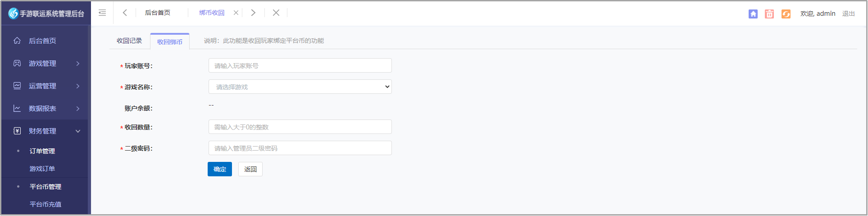Click the 后台首页 house icon in sidebar

click(17, 41)
